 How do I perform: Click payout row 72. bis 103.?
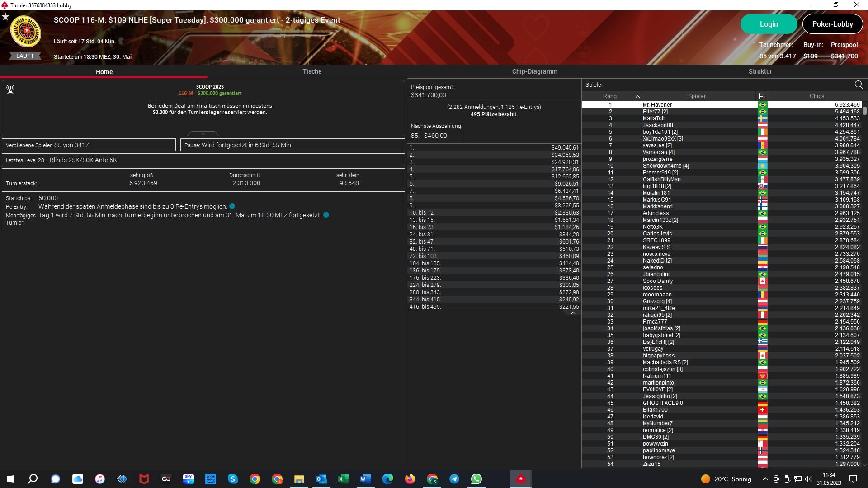click(x=494, y=256)
